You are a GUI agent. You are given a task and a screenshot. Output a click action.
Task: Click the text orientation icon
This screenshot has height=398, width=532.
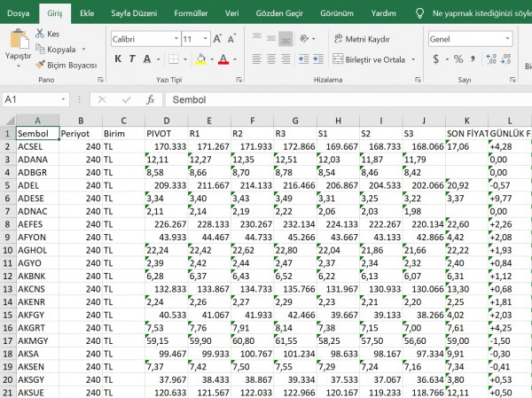click(304, 39)
